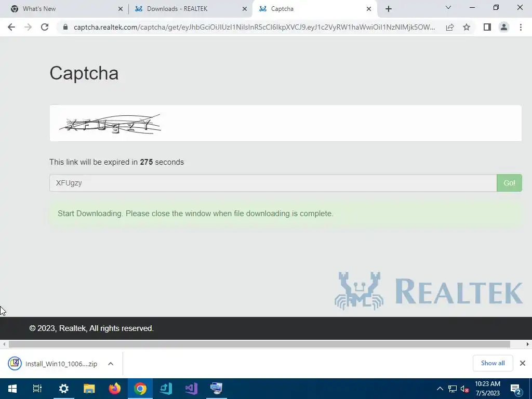Open the remote desktop taskbar app
Screen dimensions: 532x399
pos(217,388)
